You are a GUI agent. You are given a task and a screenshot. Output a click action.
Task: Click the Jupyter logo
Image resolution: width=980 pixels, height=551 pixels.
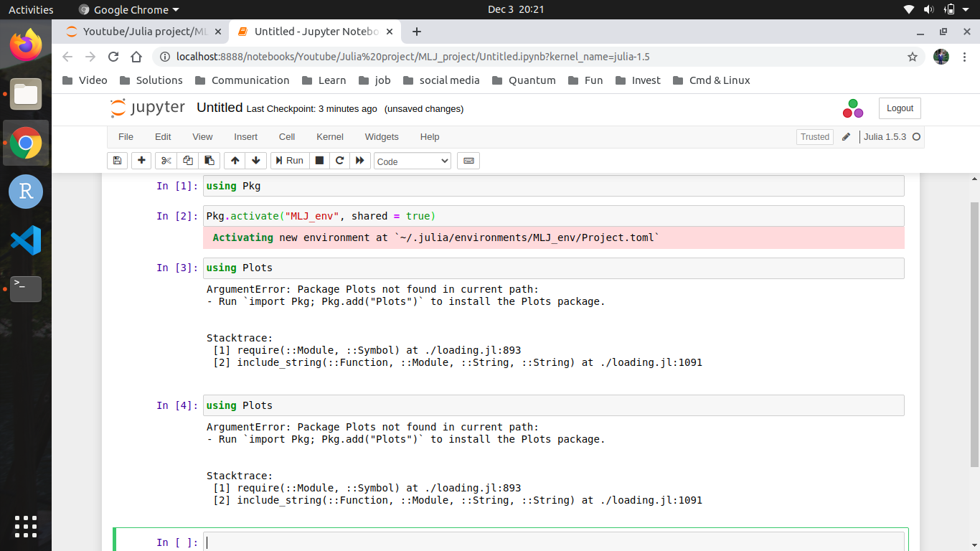click(x=148, y=108)
